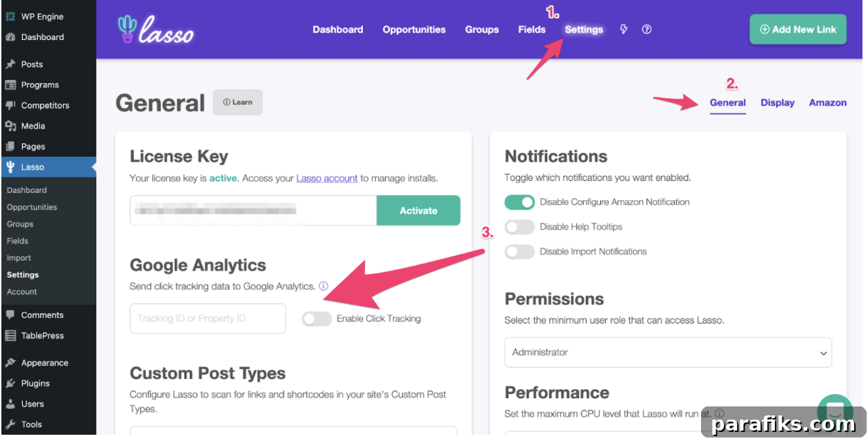Open Fields in Lasso top navigation
This screenshot has width=868, height=443.
532,30
